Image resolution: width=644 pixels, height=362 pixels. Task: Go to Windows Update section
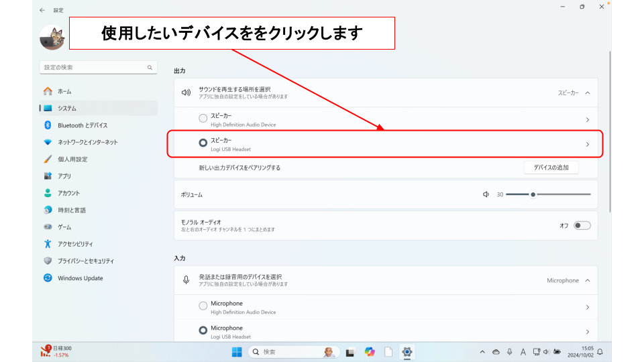[80, 278]
